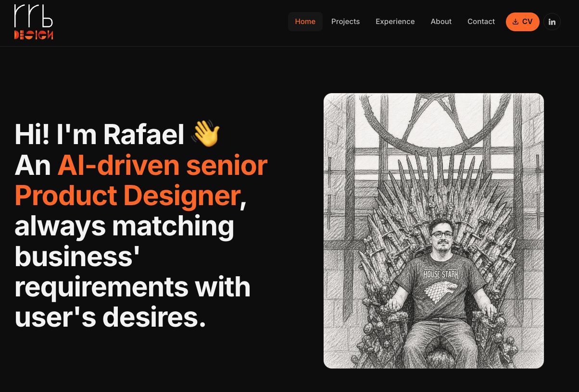Navigate to the About page
Screen dimensions: 579x392
[441, 22]
